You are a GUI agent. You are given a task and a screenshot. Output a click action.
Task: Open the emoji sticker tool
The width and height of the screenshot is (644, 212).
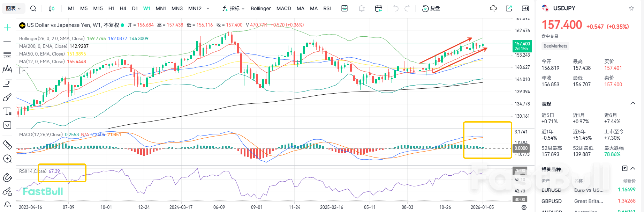pyautogui.click(x=7, y=125)
